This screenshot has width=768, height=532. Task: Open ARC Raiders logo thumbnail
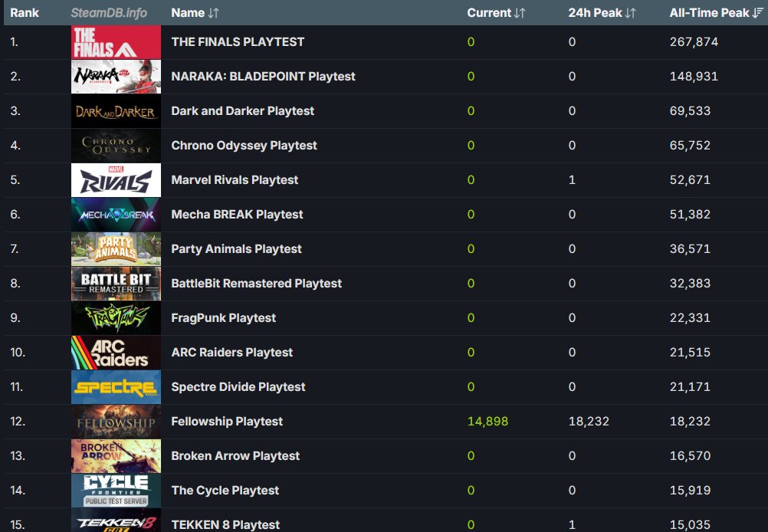pos(116,353)
